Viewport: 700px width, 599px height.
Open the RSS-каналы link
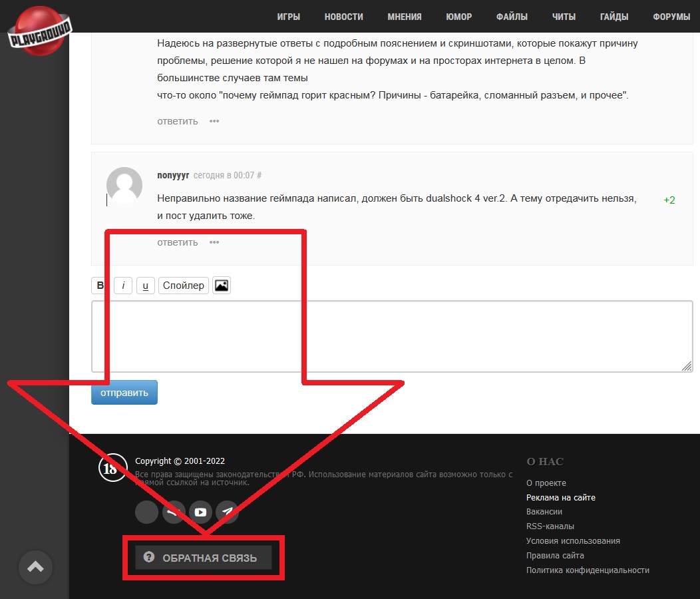[550, 526]
